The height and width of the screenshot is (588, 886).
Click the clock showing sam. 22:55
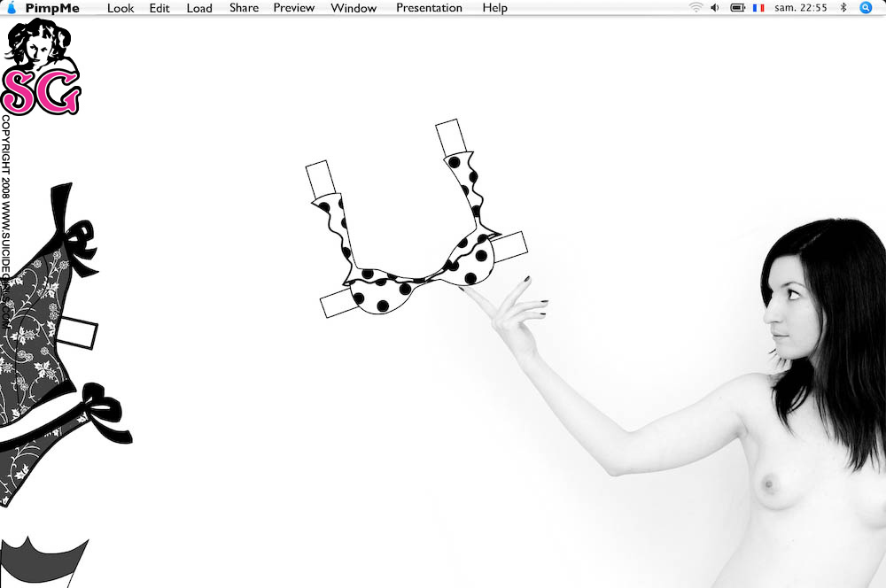(801, 8)
